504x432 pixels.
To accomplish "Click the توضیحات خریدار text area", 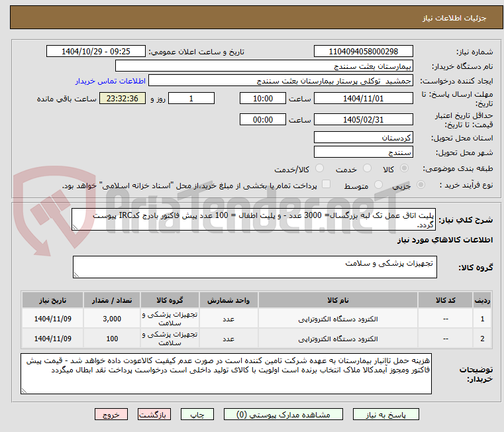I will point(226,374).
